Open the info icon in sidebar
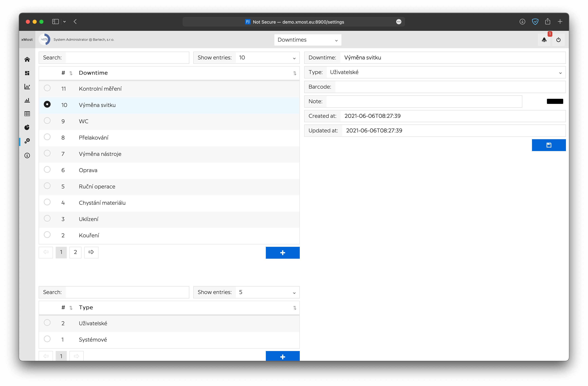Screen dimensions: 588x386 point(27,155)
